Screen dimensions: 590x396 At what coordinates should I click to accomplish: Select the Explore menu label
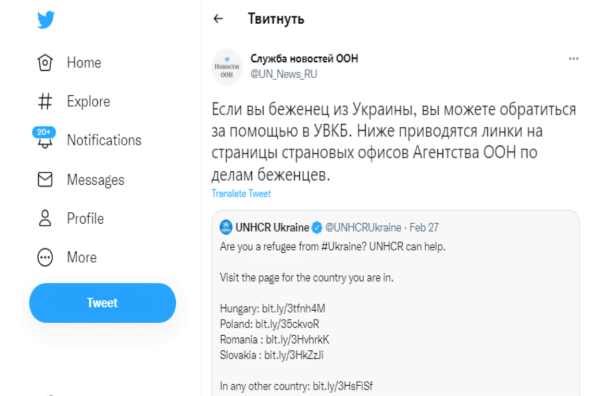pyautogui.click(x=88, y=102)
